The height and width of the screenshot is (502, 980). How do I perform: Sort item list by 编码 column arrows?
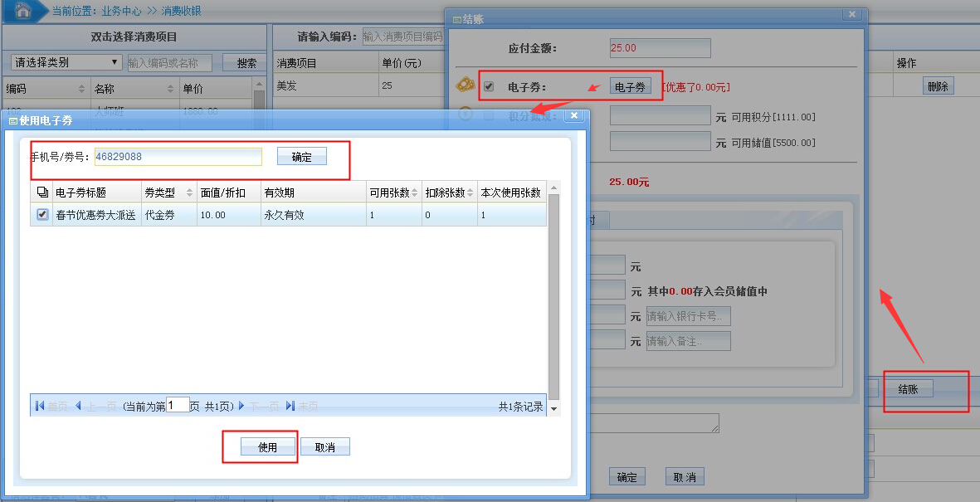[81, 89]
